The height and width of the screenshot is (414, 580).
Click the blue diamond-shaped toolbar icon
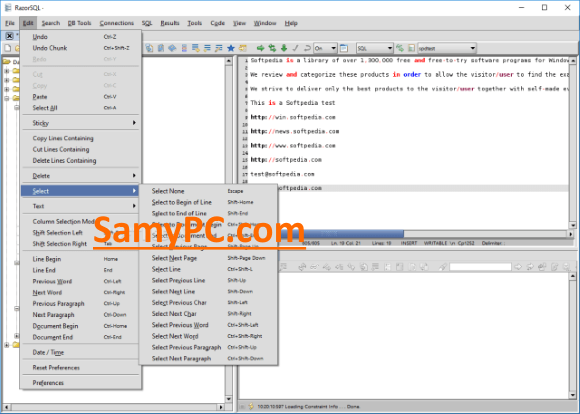[x=172, y=48]
